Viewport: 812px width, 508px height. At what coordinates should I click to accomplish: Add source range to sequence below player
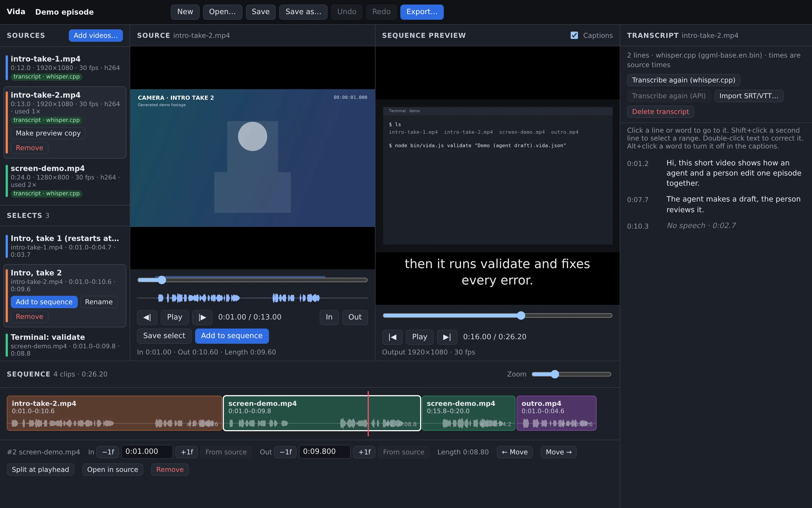click(232, 336)
